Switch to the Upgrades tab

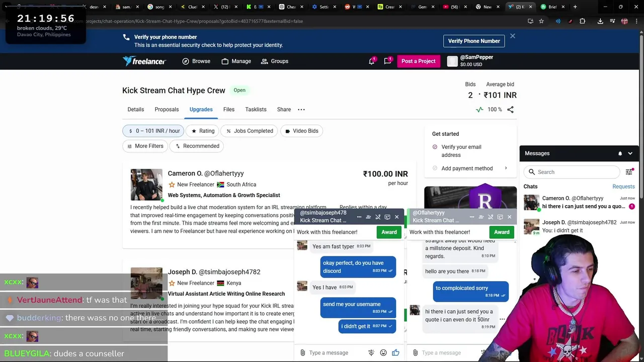(x=201, y=109)
